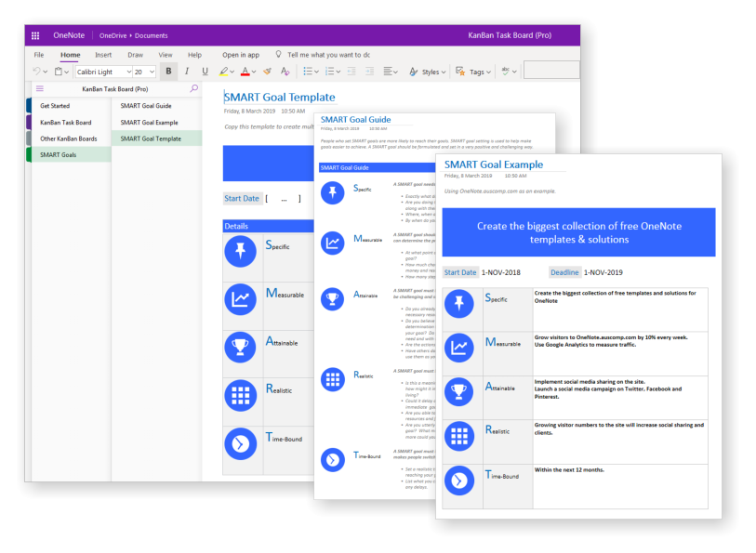Screen dimensions: 756x553
Task: Apply a bulleted list
Action: (311, 70)
